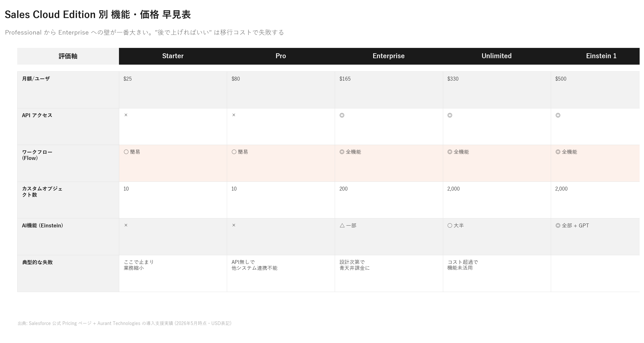Viewport: 644px width, 343px height.
Task: Click the '◎' API access mark for Einstein 1
Action: pos(558,115)
